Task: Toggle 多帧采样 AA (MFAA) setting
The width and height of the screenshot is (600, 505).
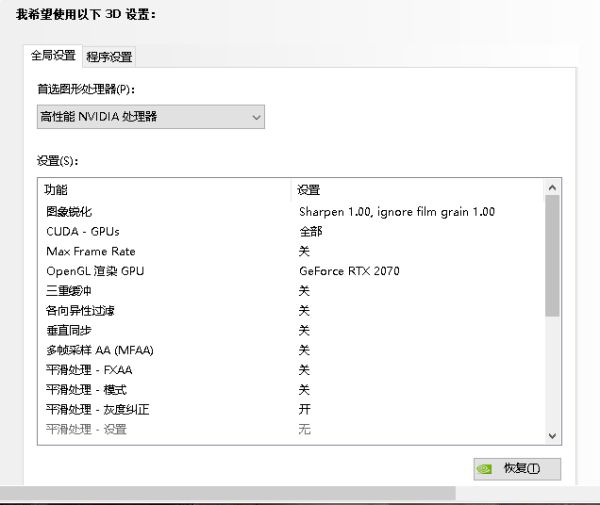Action: pos(304,350)
